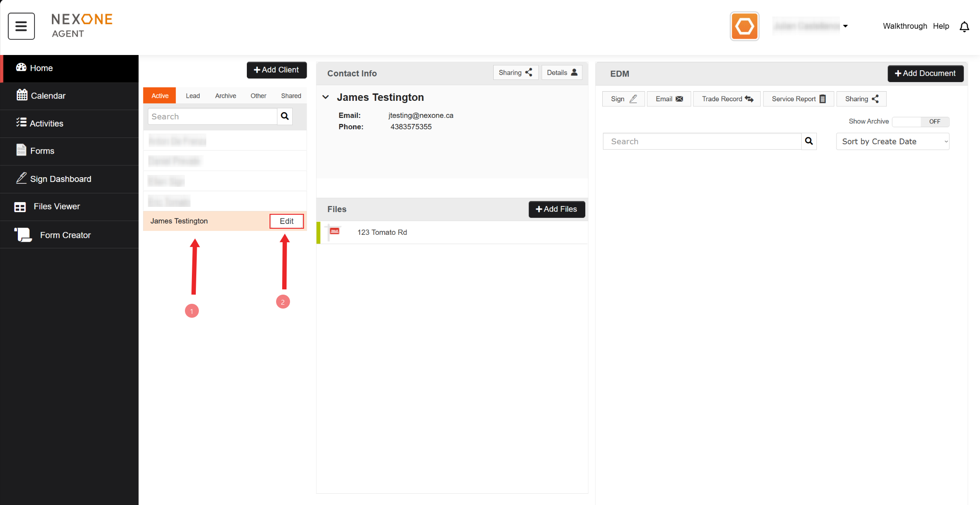Image resolution: width=980 pixels, height=505 pixels.
Task: Click the Add Document button
Action: (925, 73)
